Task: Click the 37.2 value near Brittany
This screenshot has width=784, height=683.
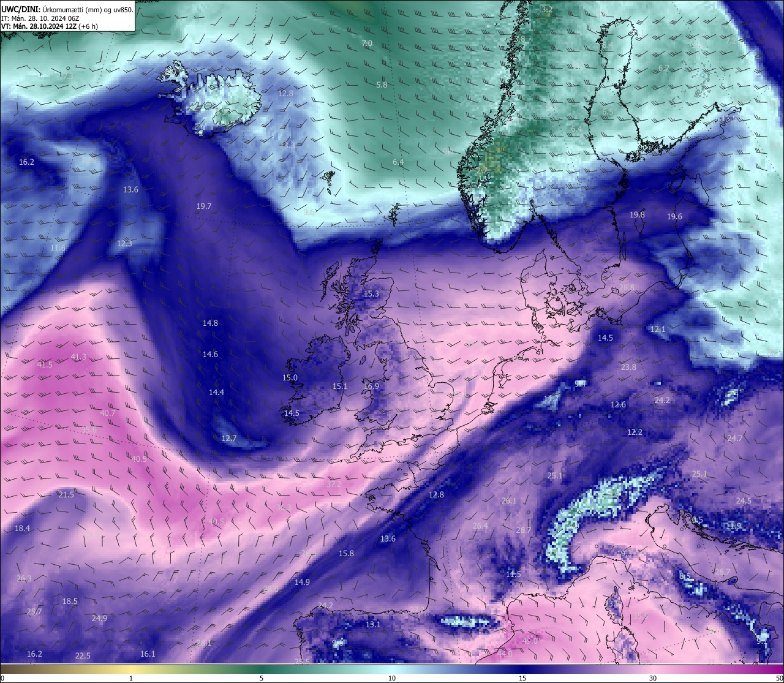Action: 334,484
